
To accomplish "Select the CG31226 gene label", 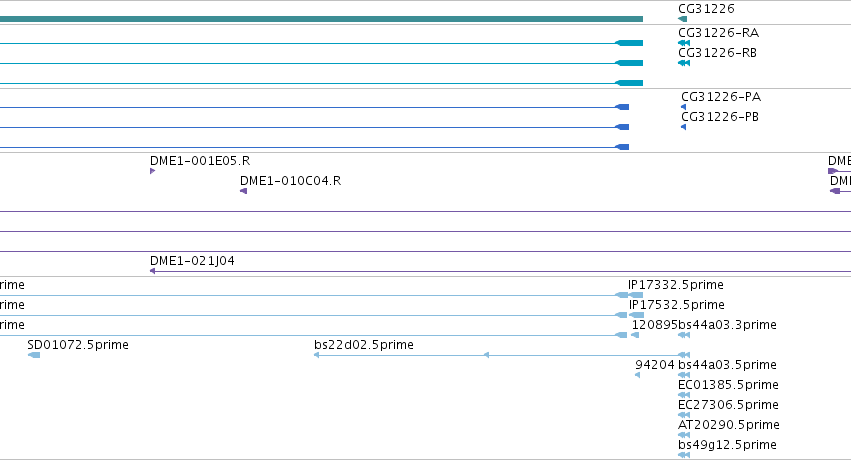I will (706, 9).
